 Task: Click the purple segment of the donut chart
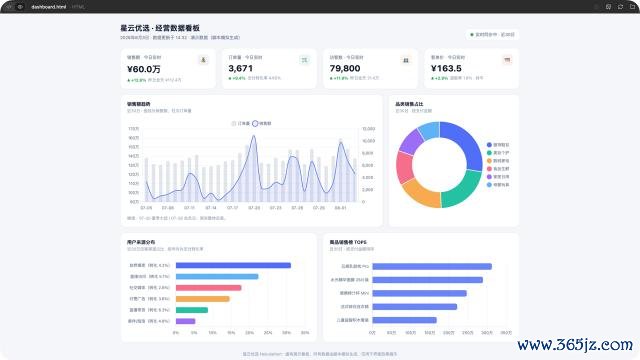410,142
